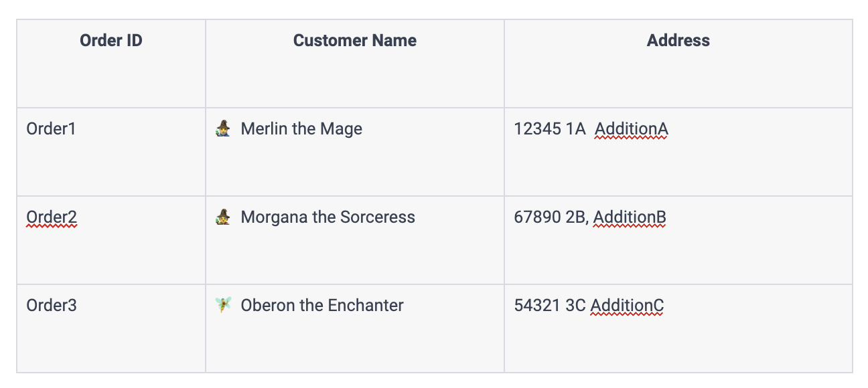Click the misspelled Order2 text
The image size is (868, 388).
[52, 217]
